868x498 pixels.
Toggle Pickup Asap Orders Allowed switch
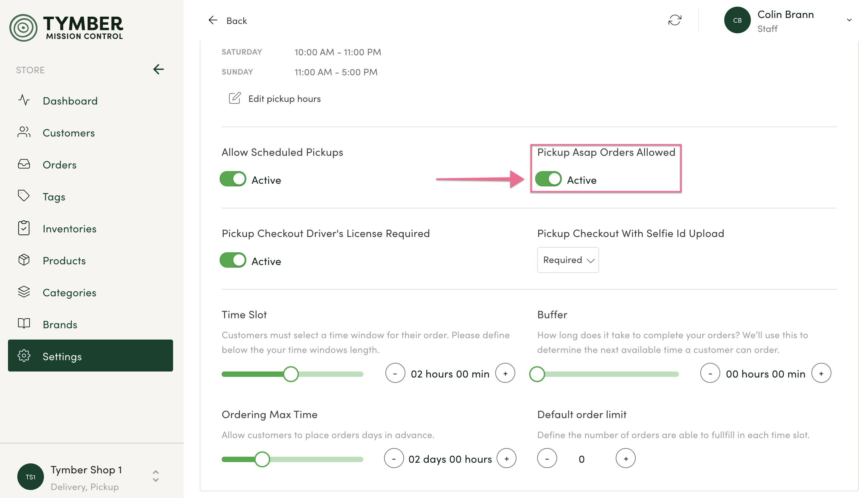click(x=549, y=179)
